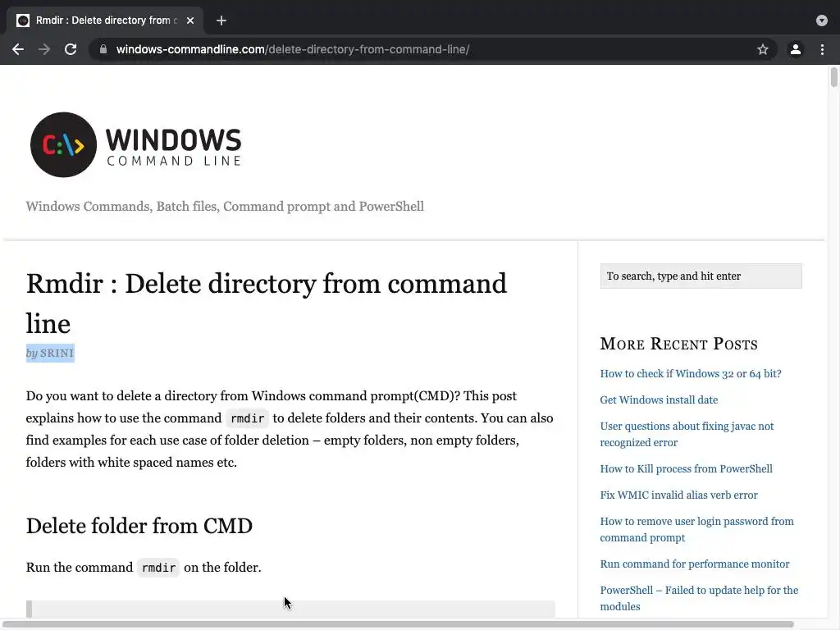The image size is (840, 630).
Task: Click the 'More Recent Posts' heading
Action: tap(678, 344)
